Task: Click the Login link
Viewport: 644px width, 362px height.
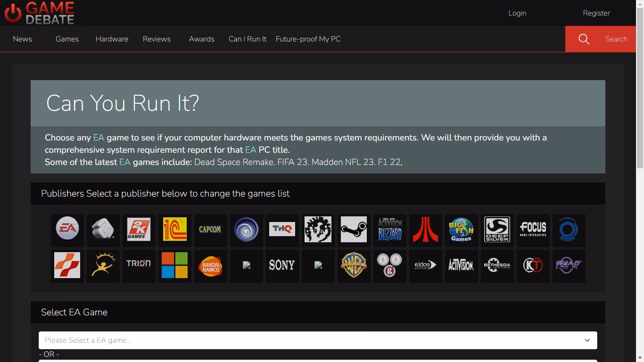Action: pos(517,13)
